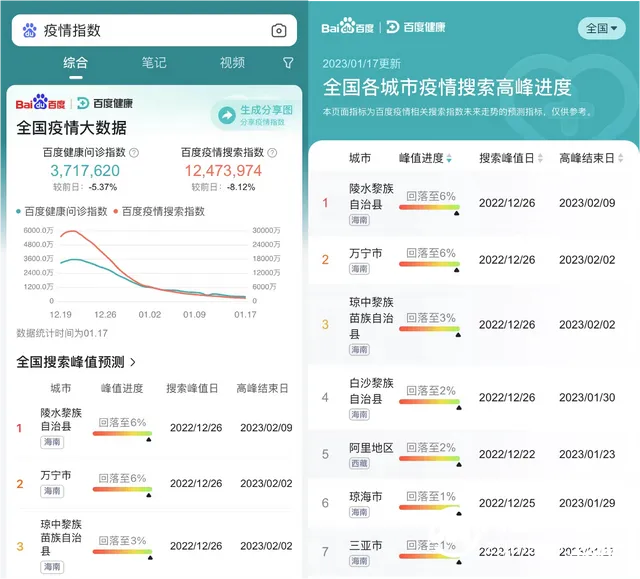Click 海南 tag under 陵水黎族自治县 in left table
640x579 pixels.
[x=52, y=442]
